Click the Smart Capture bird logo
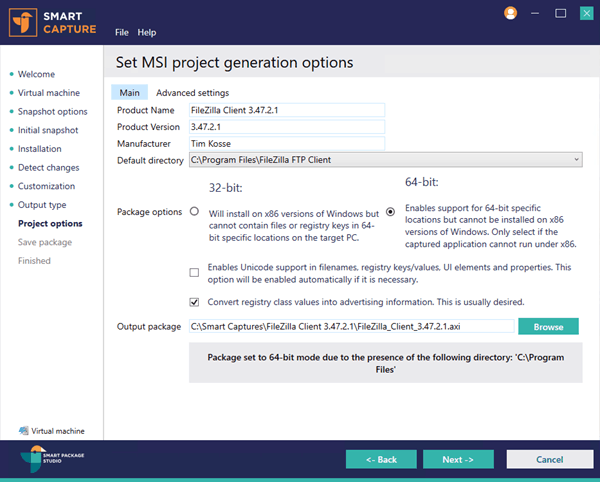This screenshot has height=482, width=600. click(23, 23)
